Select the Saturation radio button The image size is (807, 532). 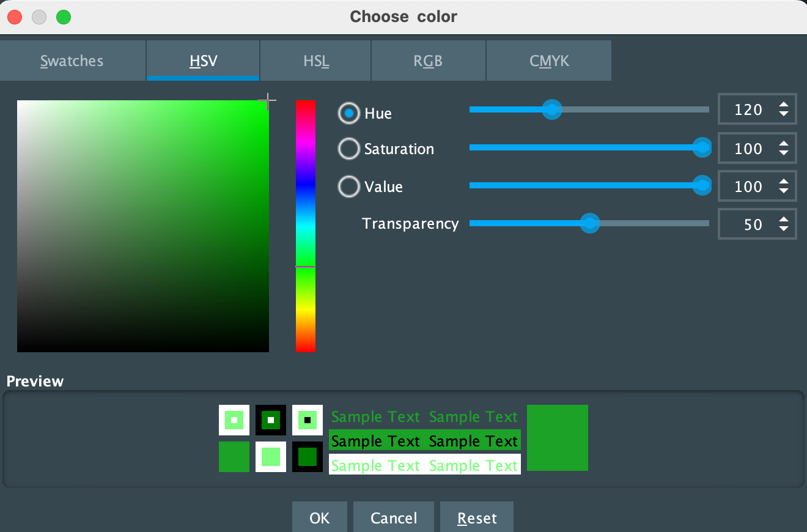pyautogui.click(x=348, y=149)
